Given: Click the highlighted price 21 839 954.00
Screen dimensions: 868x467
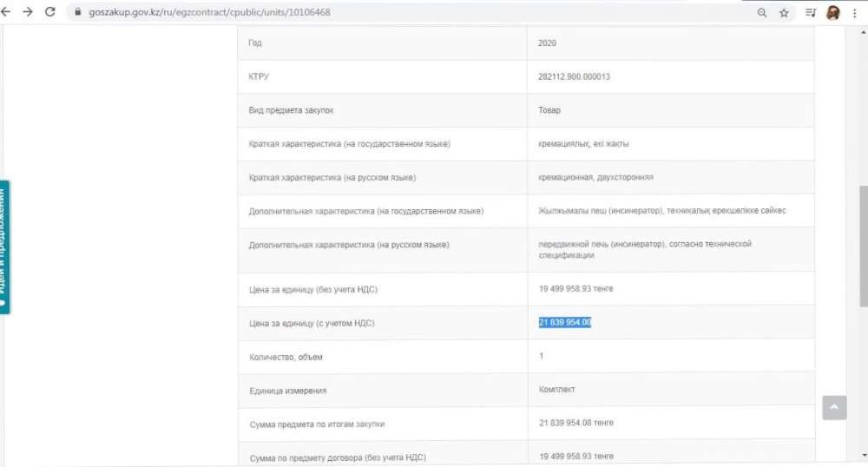Looking at the screenshot, I should pos(564,322).
